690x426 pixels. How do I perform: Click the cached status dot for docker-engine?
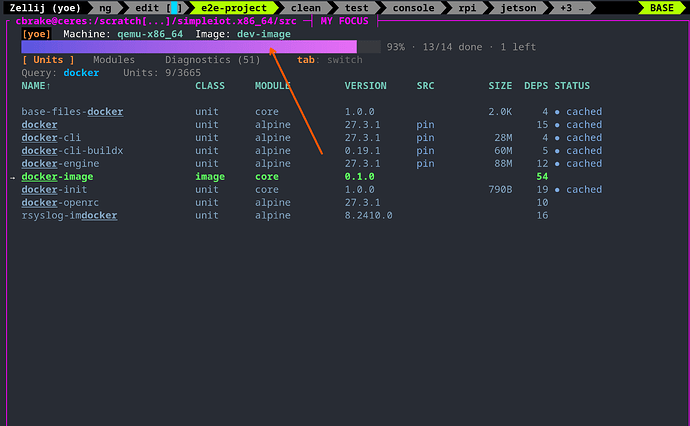click(x=557, y=164)
